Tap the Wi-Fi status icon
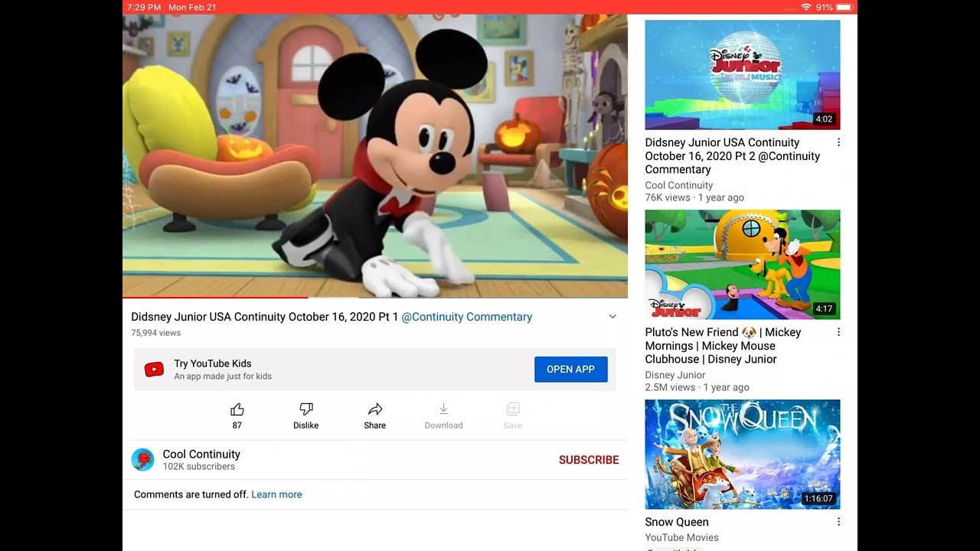Screen dimensions: 980x551 point(806,7)
